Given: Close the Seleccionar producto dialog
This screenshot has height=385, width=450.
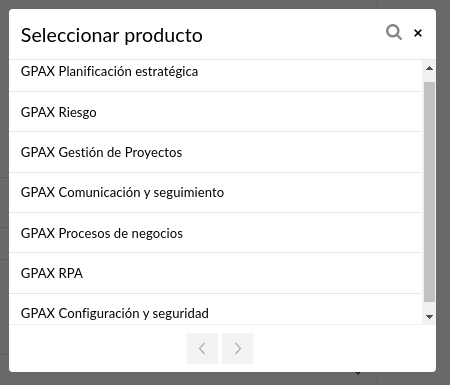Looking at the screenshot, I should pyautogui.click(x=418, y=33).
